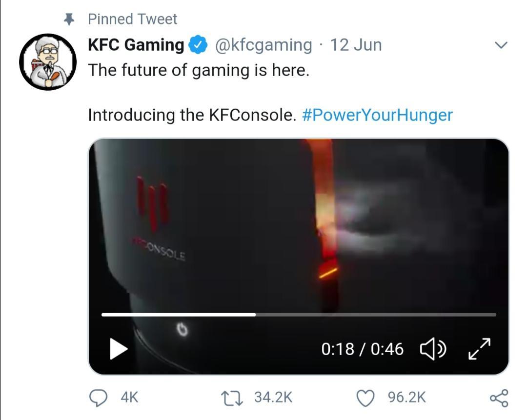Click the verified badge next to KFC Gaming
The height and width of the screenshot is (420, 527).
pyautogui.click(x=197, y=44)
